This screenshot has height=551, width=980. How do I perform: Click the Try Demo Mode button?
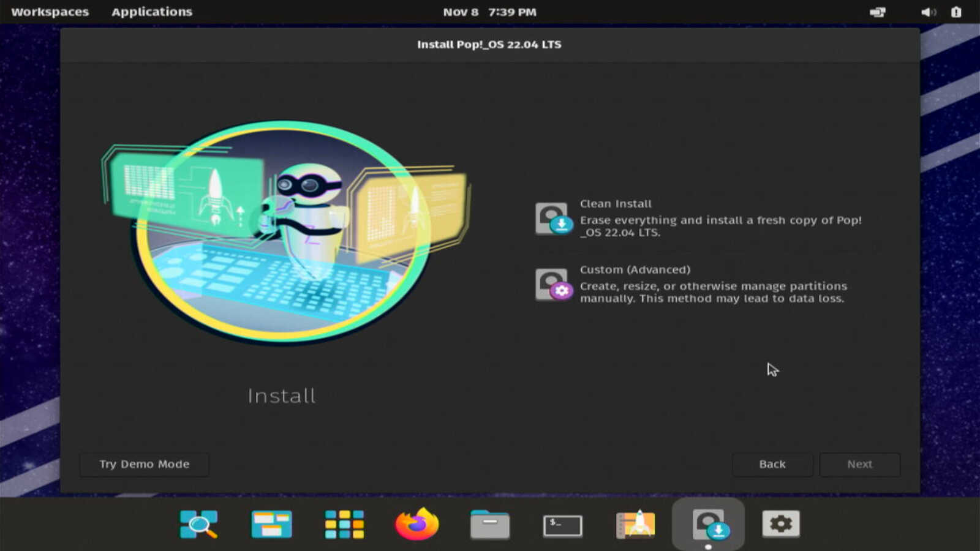point(145,464)
